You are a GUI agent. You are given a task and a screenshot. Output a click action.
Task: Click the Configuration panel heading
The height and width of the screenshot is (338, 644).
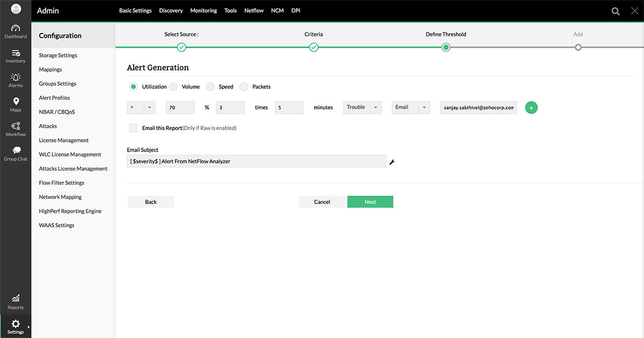60,35
